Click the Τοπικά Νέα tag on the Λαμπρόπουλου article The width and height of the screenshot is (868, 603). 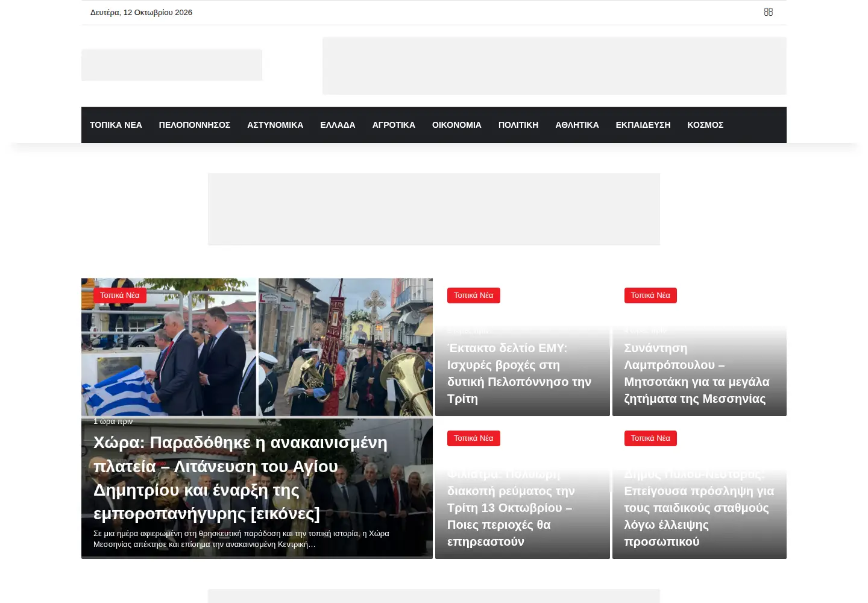tap(650, 295)
